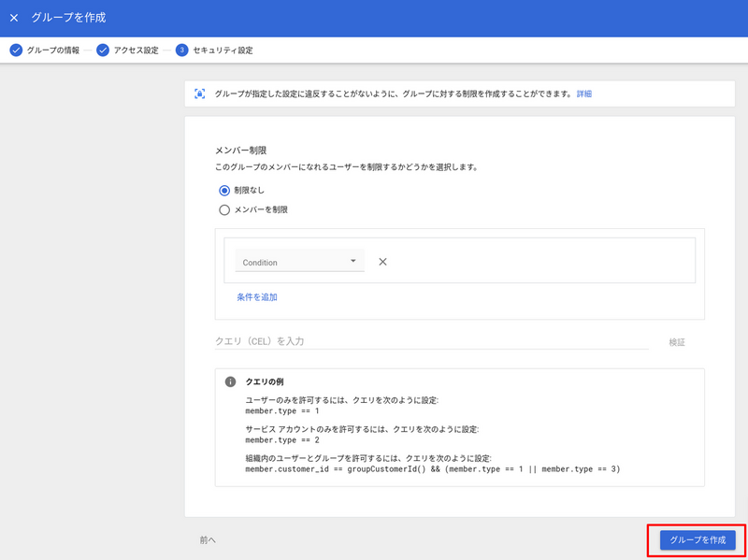This screenshot has width=748, height=560.
Task: Click the step 3 number circle
Action: point(181,50)
